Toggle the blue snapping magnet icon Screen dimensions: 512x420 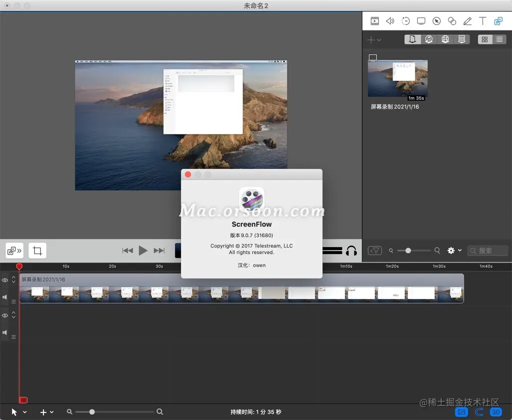pyautogui.click(x=479, y=412)
